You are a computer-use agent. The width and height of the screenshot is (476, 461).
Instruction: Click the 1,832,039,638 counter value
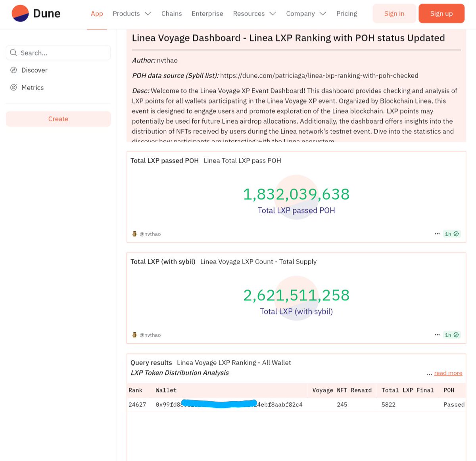296,194
